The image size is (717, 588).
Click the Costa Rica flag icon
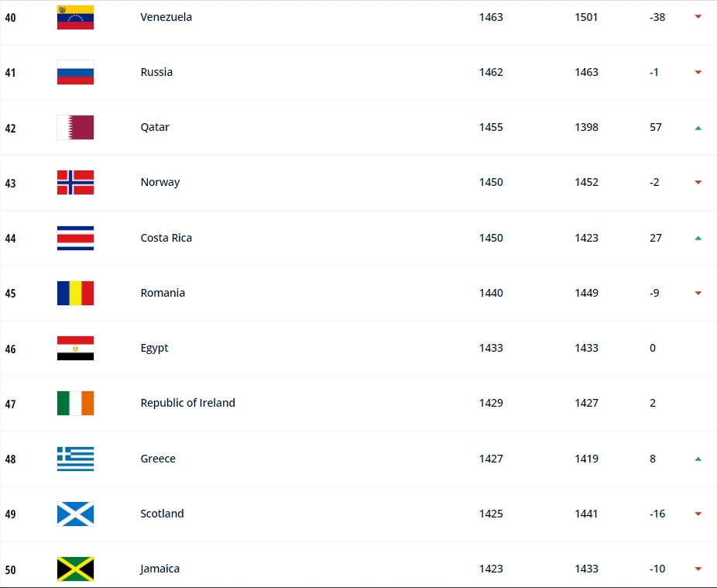coord(75,238)
